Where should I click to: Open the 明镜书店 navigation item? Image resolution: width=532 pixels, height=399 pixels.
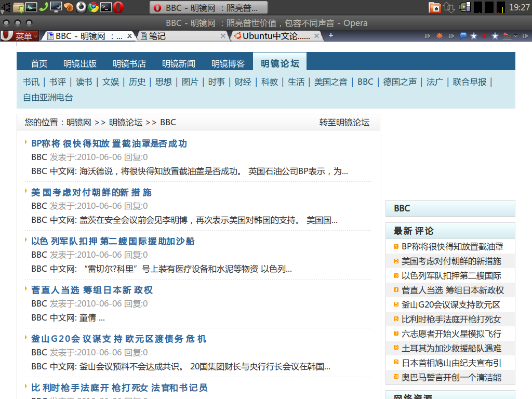point(129,63)
